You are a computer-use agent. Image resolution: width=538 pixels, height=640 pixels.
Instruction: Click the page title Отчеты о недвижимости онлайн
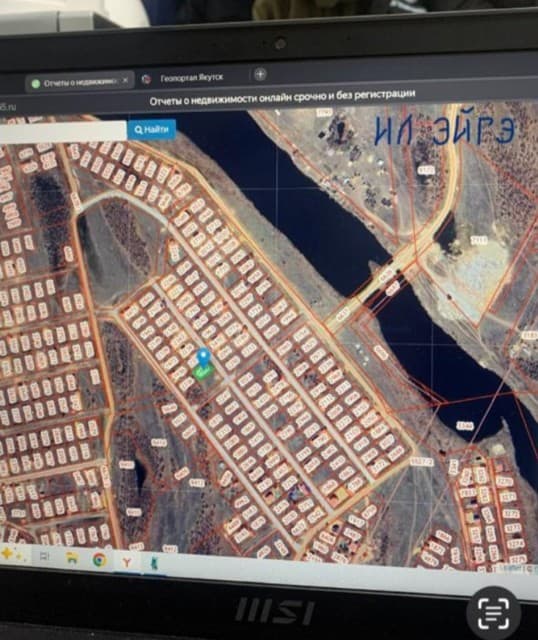[282, 98]
